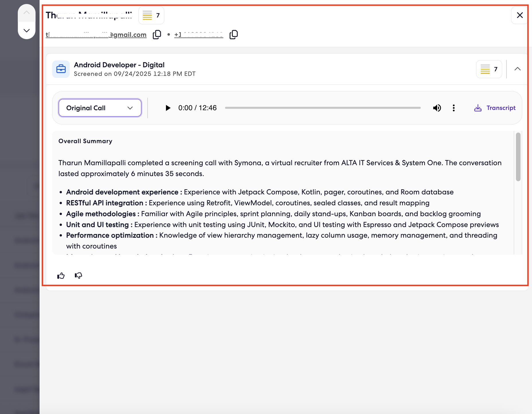Go to previous candidate with up chevron
The width and height of the screenshot is (532, 414).
click(27, 13)
